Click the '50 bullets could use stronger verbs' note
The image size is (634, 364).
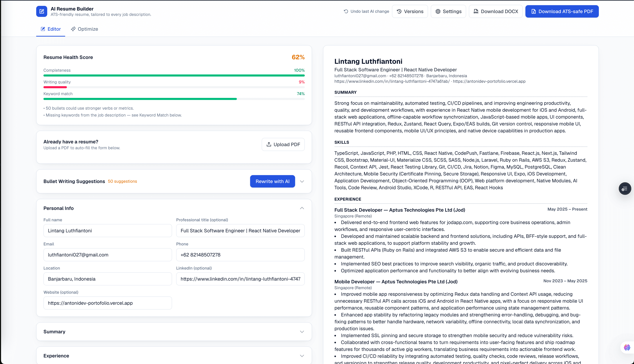click(88, 108)
